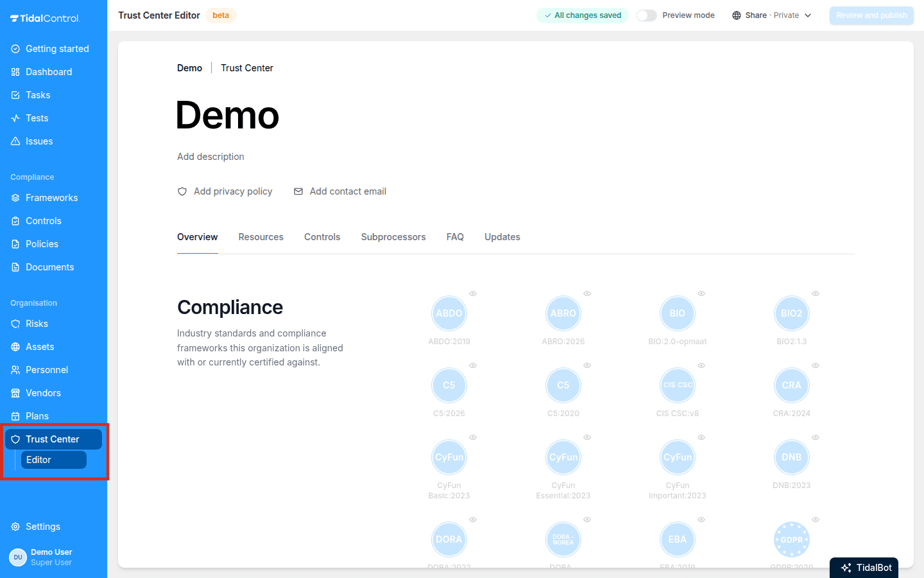Toggle visibility eye for ABRO:2026
Screen dimensions: 924x578
[x=587, y=293]
